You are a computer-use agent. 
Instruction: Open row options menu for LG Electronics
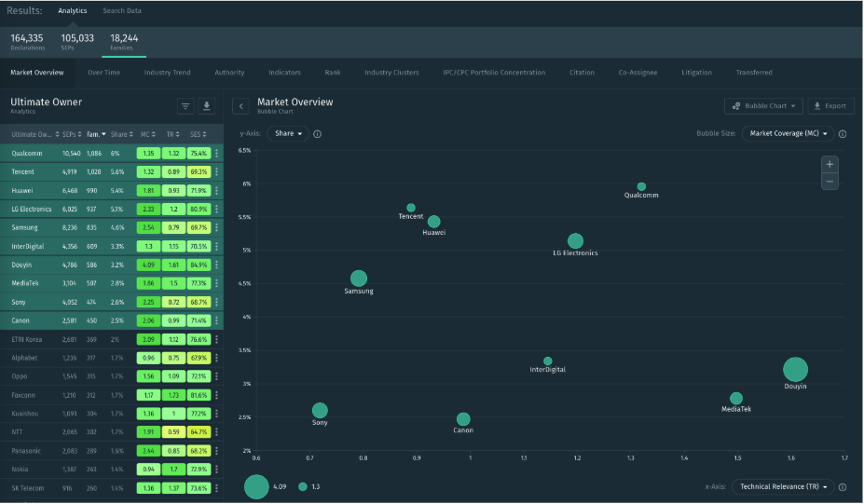(216, 210)
